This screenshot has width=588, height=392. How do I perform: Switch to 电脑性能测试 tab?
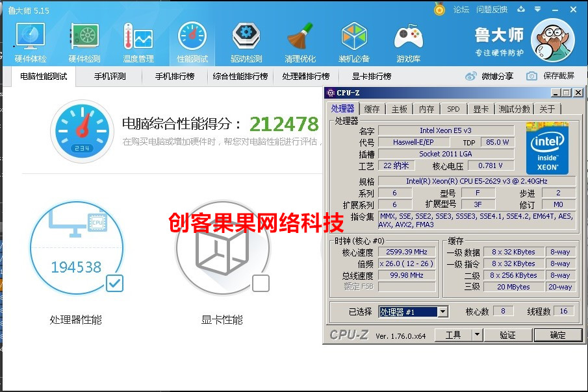pyautogui.click(x=44, y=77)
